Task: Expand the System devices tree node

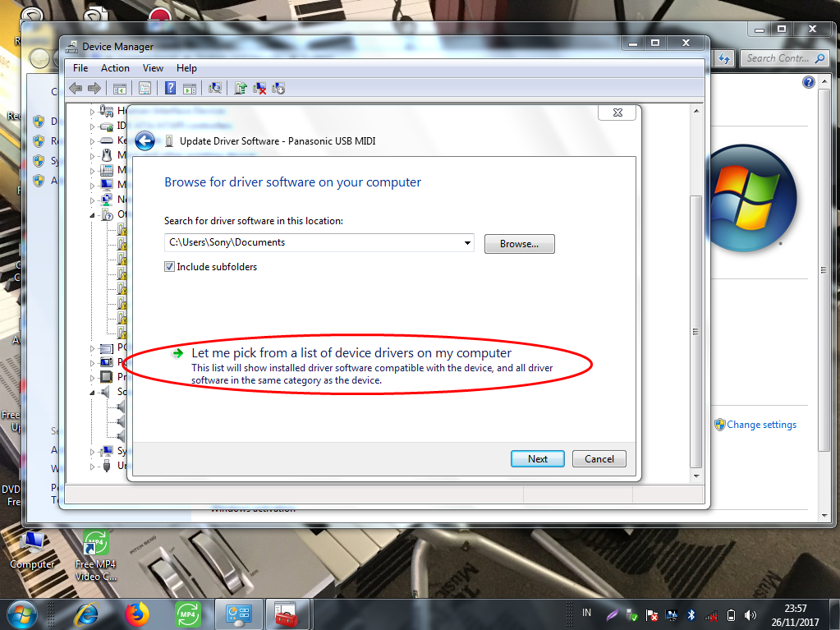Action: pyautogui.click(x=92, y=452)
